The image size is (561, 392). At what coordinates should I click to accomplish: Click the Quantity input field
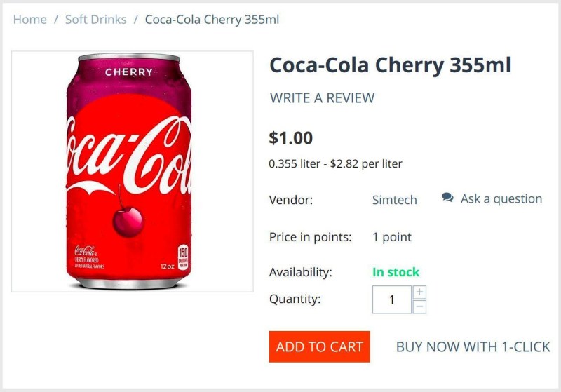pyautogui.click(x=391, y=299)
